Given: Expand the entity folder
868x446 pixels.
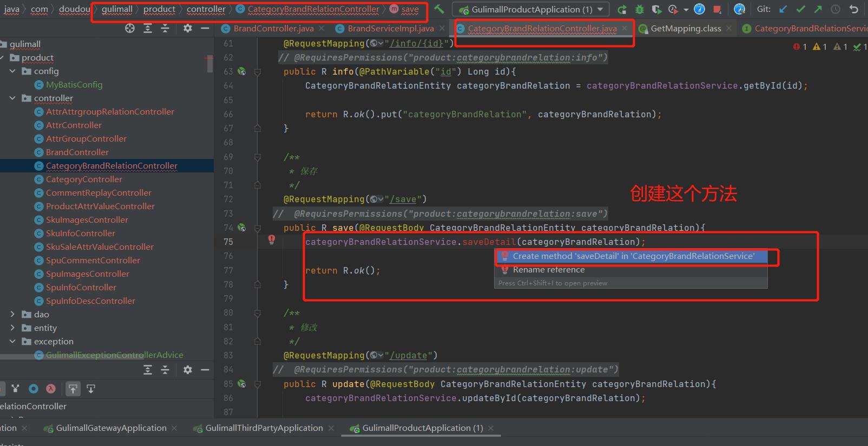Looking at the screenshot, I should tap(12, 328).
